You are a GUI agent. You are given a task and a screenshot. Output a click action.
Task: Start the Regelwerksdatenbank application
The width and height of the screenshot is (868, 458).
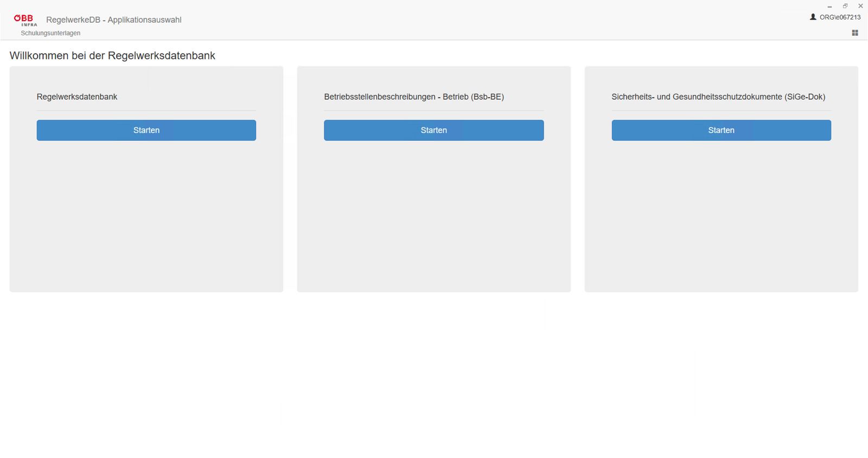click(x=146, y=130)
